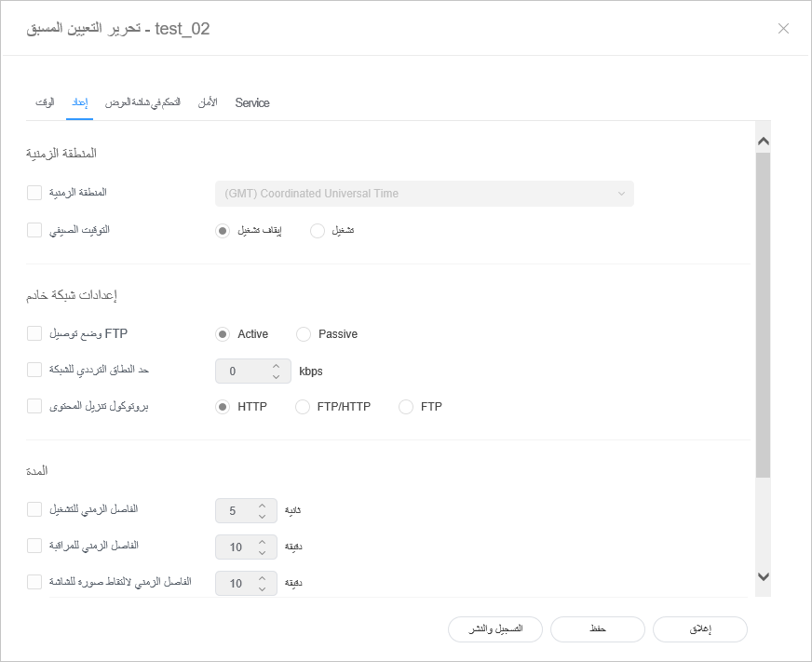Viewport: 812px width, 662px height.
Task: Choose FTP/HTTP content download protocol
Action: (302, 407)
